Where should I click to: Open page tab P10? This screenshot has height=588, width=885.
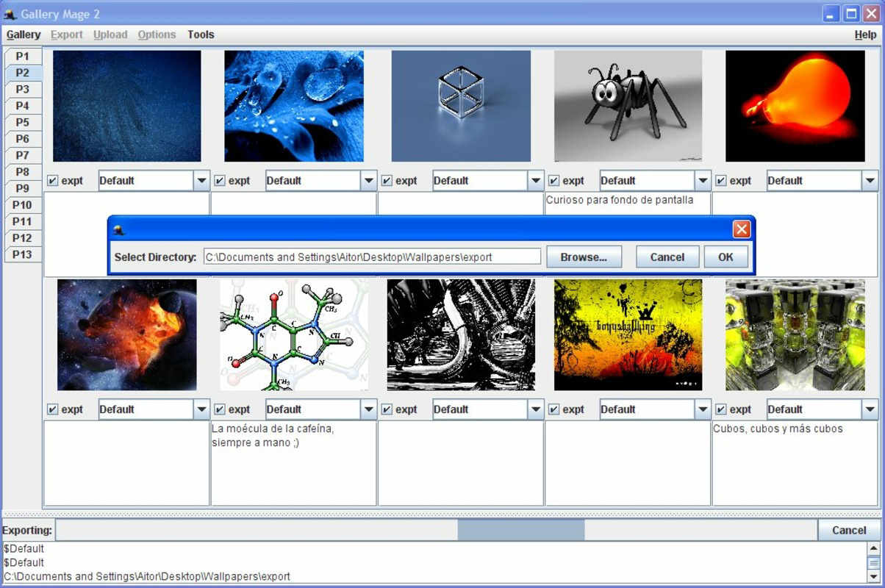(23, 205)
